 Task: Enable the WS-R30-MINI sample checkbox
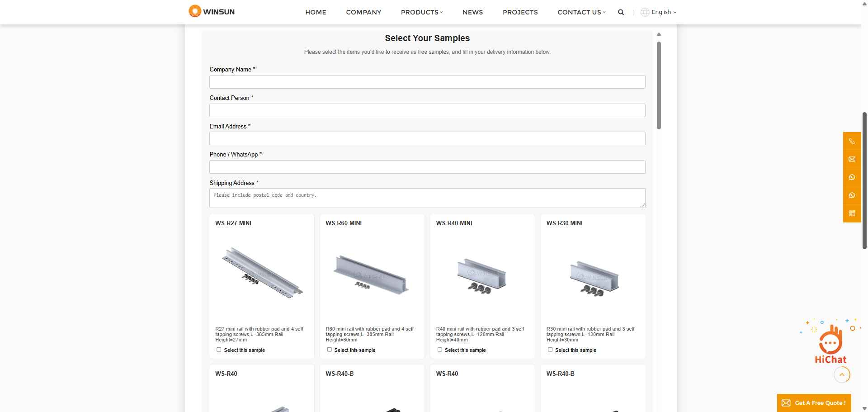pyautogui.click(x=550, y=350)
